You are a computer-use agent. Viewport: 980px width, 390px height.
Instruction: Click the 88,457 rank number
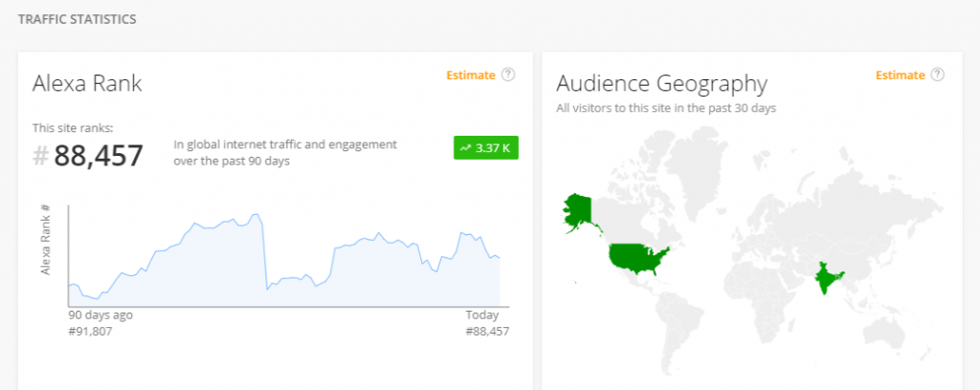98,156
